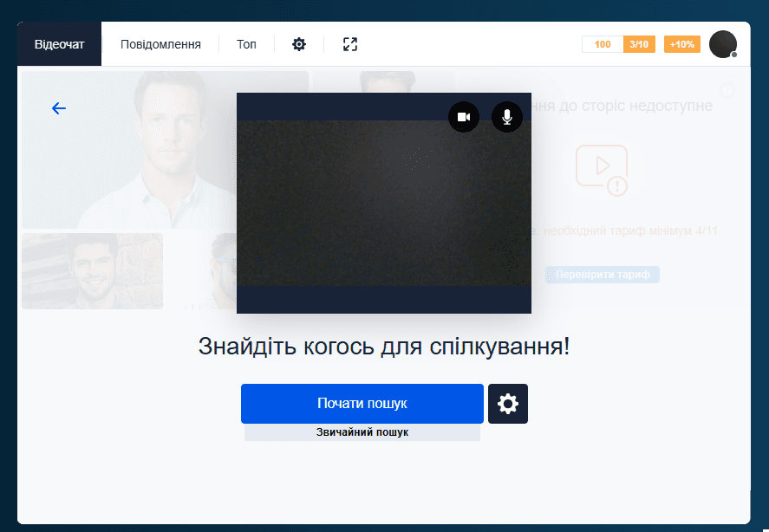Mute the microphone in the video preview
769x532 pixels.
point(507,117)
